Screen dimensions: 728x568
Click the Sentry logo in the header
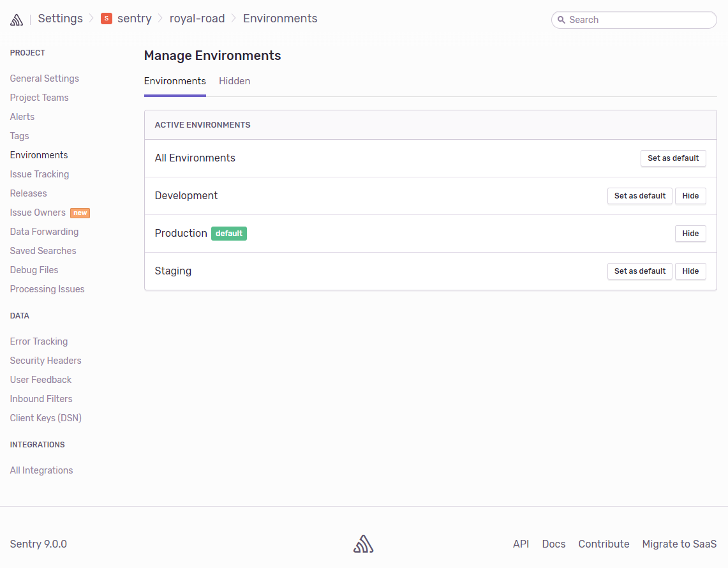[17, 20]
